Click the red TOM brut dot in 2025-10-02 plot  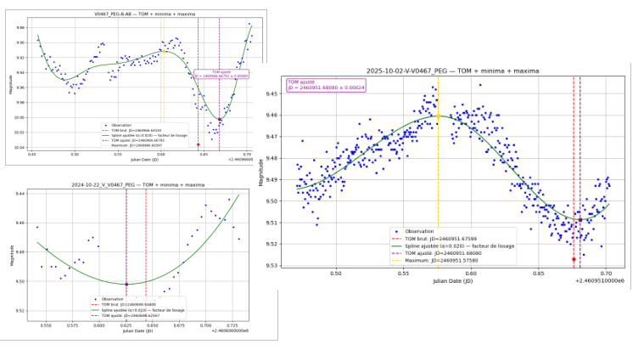point(574,259)
